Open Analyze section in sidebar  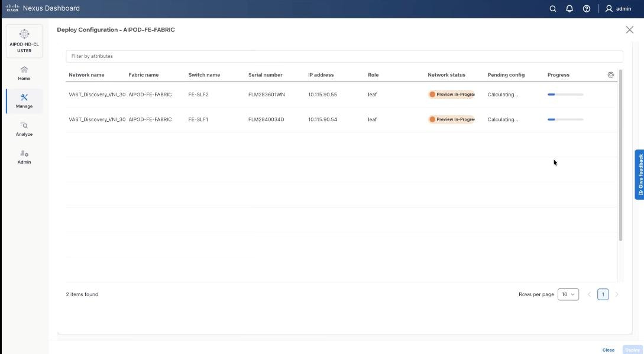click(24, 129)
